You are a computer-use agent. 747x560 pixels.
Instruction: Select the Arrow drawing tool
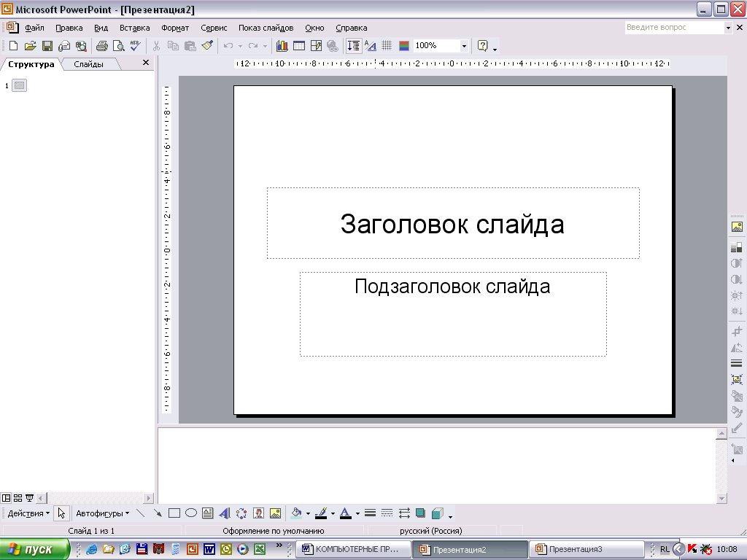tap(158, 513)
